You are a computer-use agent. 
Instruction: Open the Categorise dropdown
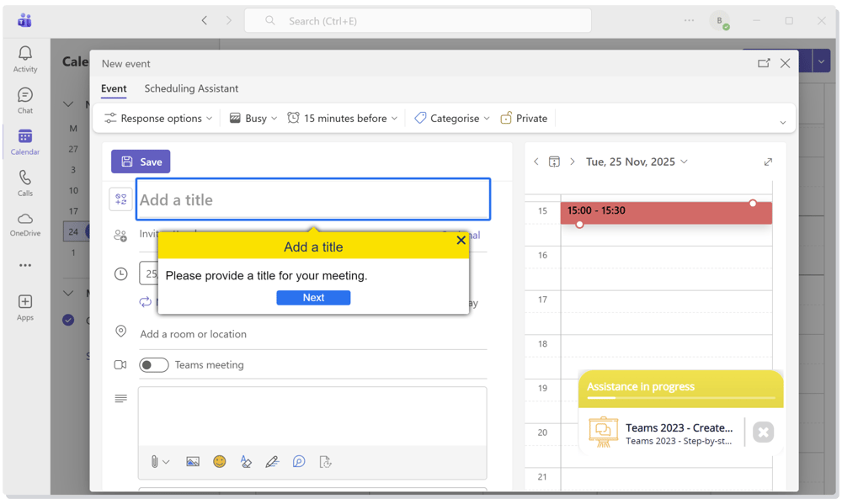click(451, 118)
